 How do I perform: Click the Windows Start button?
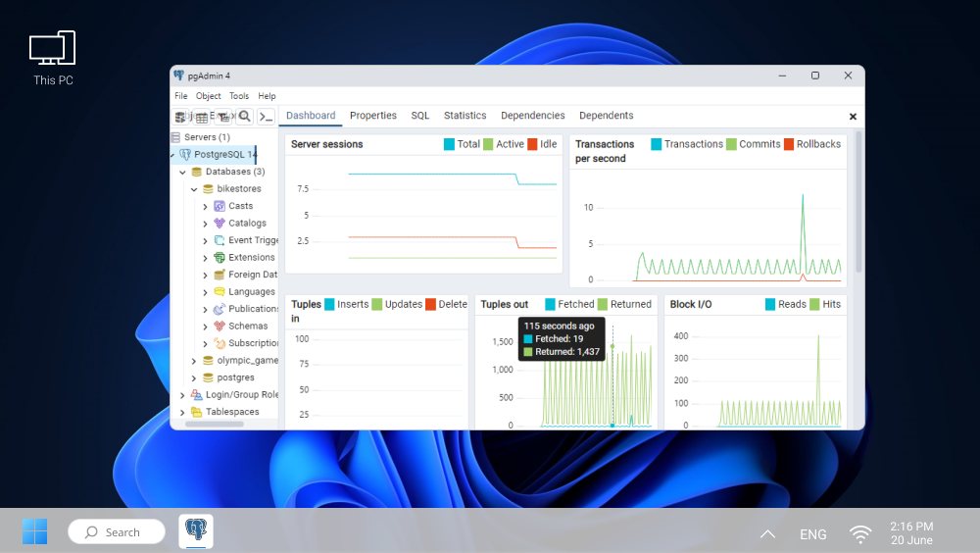[x=34, y=531]
